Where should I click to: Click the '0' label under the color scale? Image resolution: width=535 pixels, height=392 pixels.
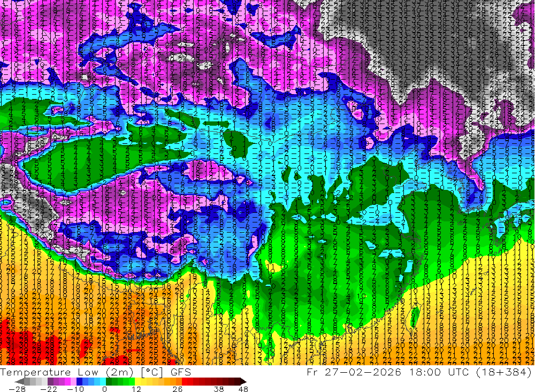[x=104, y=389]
